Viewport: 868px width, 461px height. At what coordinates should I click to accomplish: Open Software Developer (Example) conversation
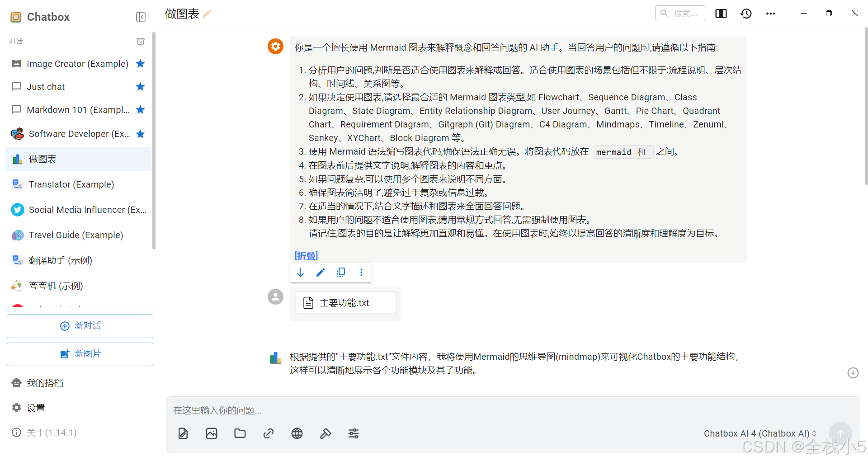click(78, 134)
